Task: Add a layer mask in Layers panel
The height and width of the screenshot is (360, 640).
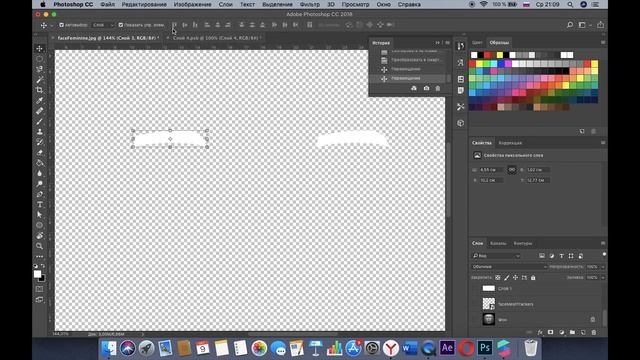Action: pyautogui.click(x=551, y=333)
